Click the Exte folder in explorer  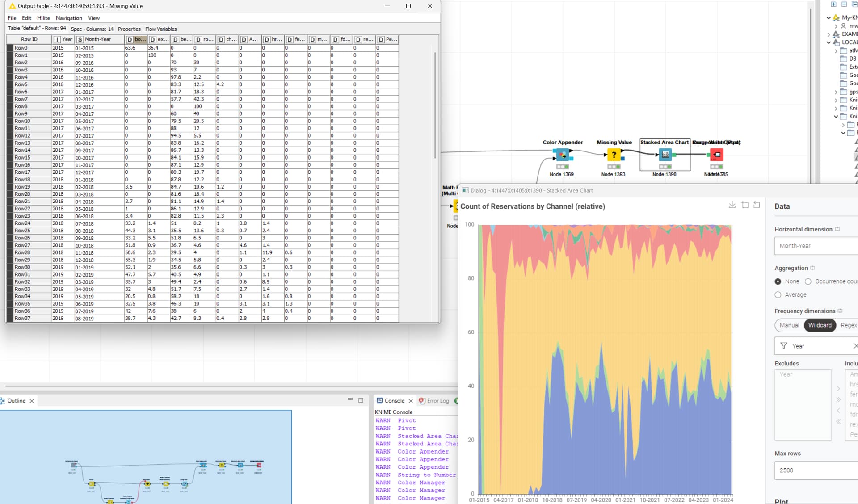tap(849, 67)
